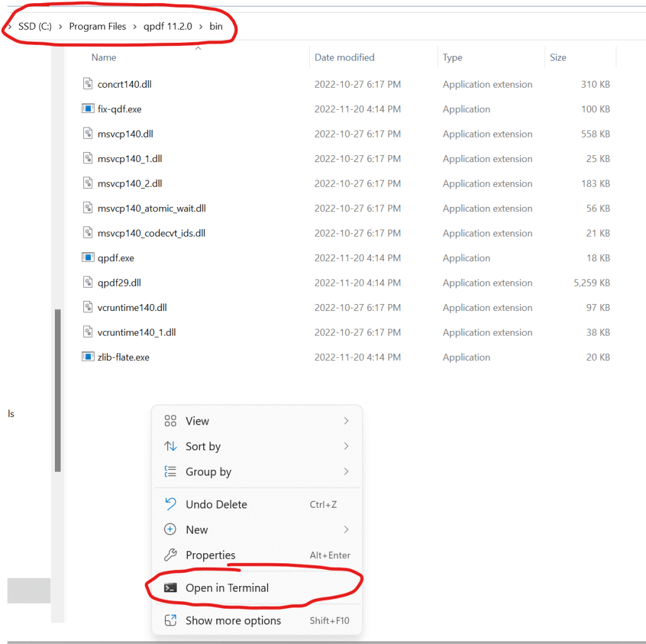Sort by the Name column header
Image resolution: width=646 pixels, height=644 pixels.
[x=104, y=57]
